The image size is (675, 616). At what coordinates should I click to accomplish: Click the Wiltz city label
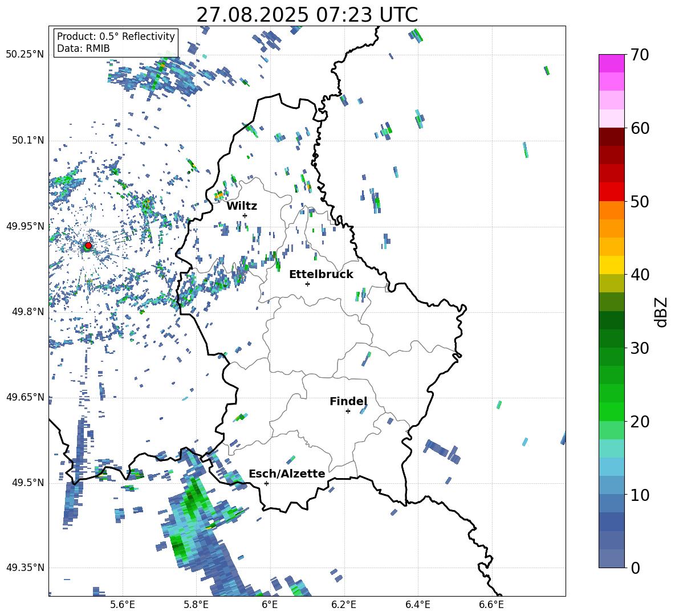[x=242, y=206]
